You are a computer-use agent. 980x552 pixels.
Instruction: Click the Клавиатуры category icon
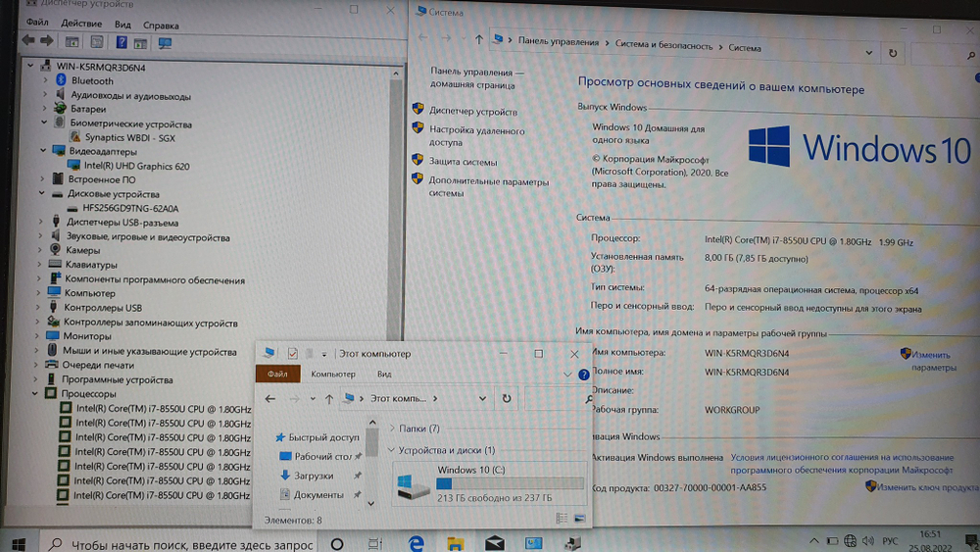[x=55, y=264]
